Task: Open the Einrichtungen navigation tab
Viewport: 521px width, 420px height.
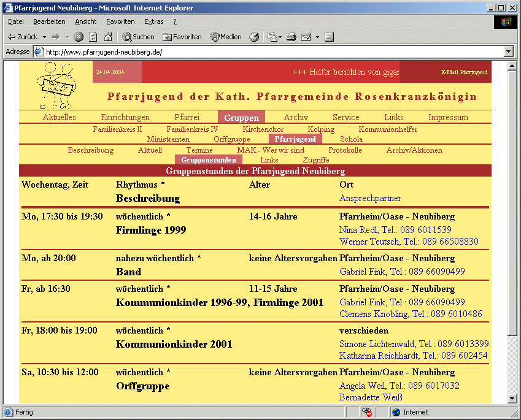Action: coord(125,117)
